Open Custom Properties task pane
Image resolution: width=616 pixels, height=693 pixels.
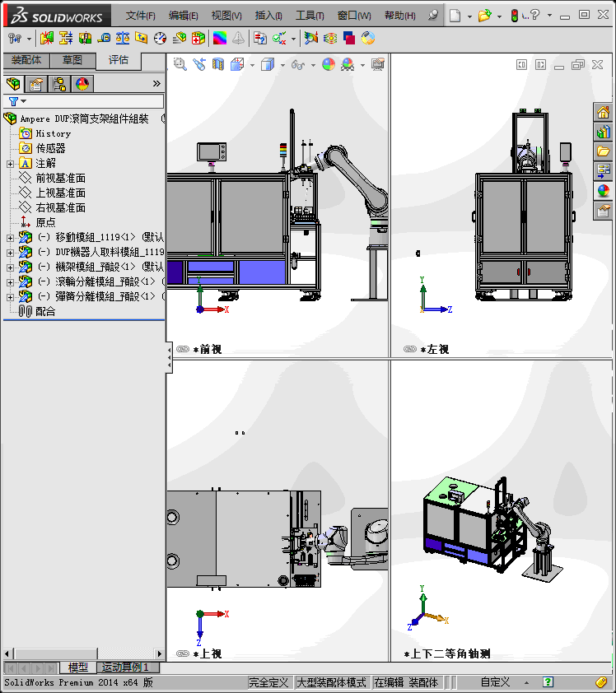pos(603,211)
